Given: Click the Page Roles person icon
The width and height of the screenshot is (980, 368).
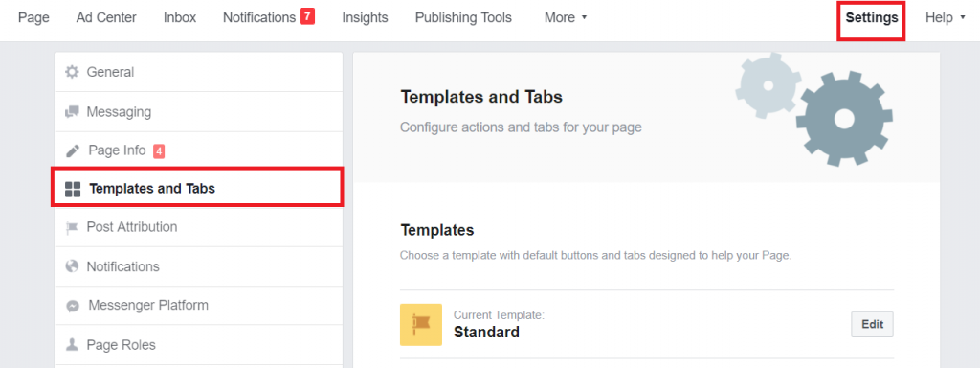Looking at the screenshot, I should point(73,345).
